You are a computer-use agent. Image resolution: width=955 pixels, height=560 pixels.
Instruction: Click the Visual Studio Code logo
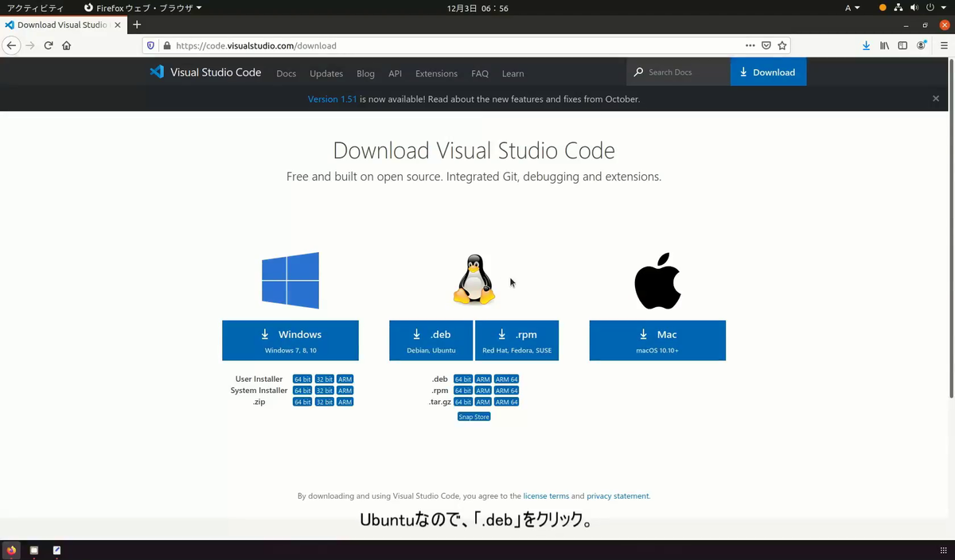point(205,72)
